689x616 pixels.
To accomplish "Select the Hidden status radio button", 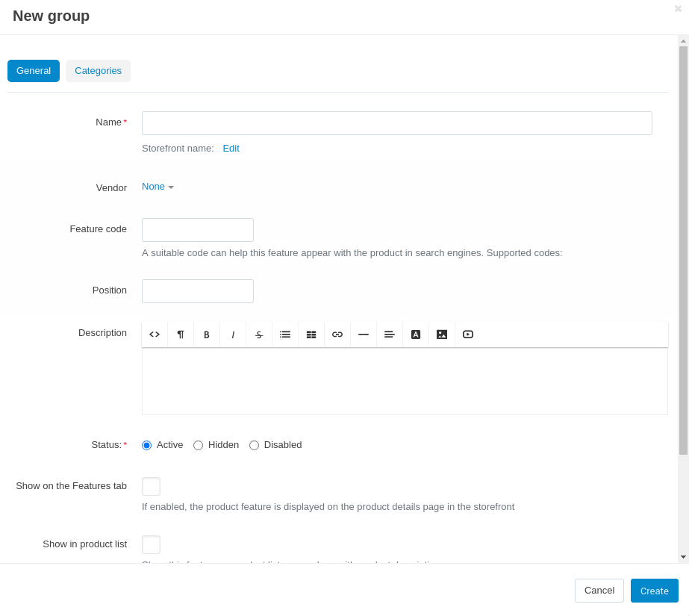I will [x=198, y=445].
